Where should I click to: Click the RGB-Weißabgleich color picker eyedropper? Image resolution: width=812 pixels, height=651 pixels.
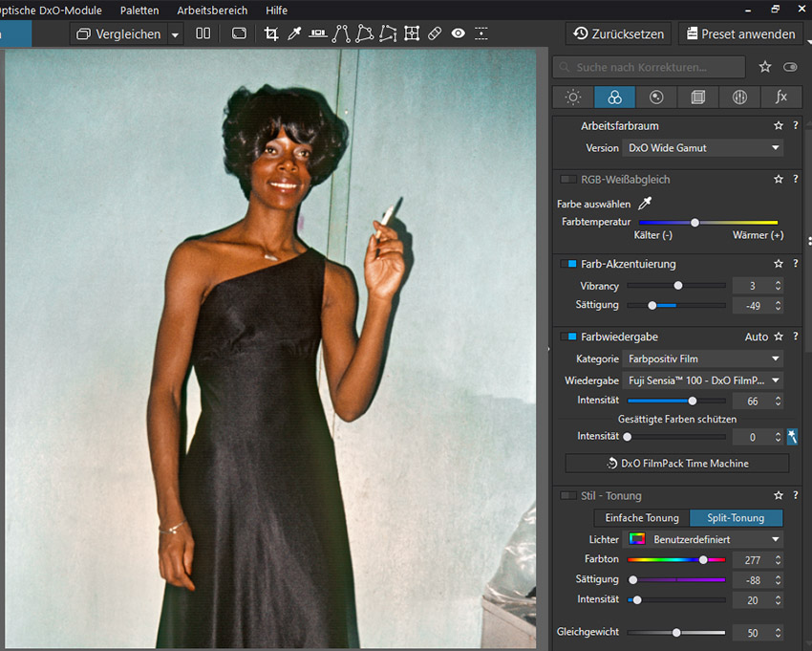tap(646, 204)
